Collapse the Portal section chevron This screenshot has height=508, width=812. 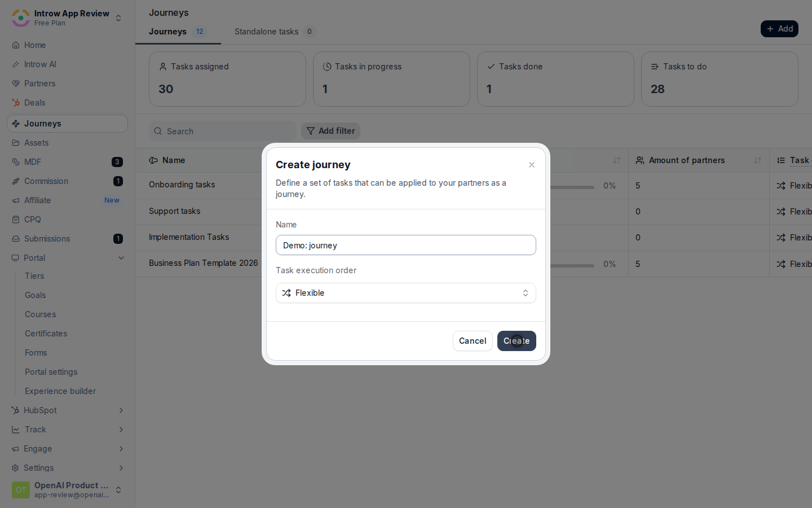click(121, 258)
